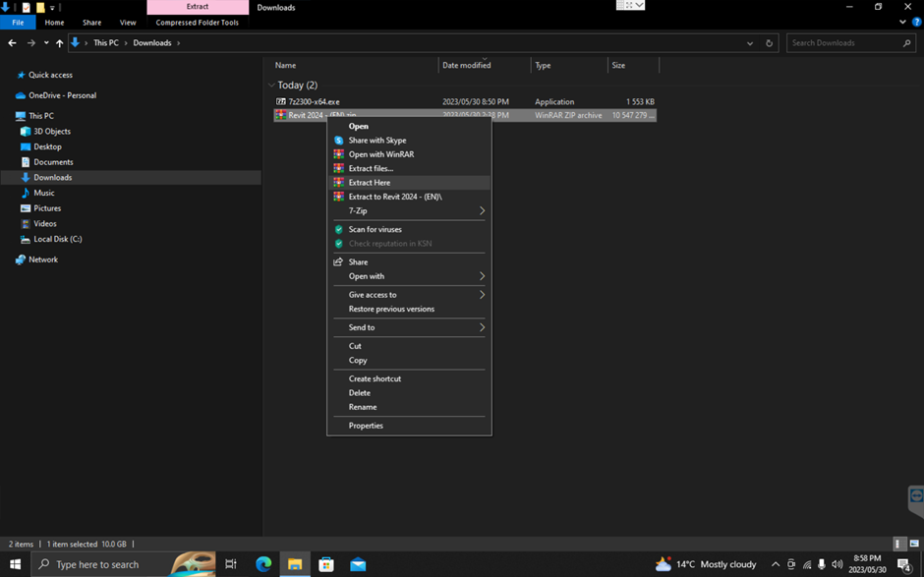Choose Extract files... from context menu
Screen dimensions: 924x577
coord(409,168)
